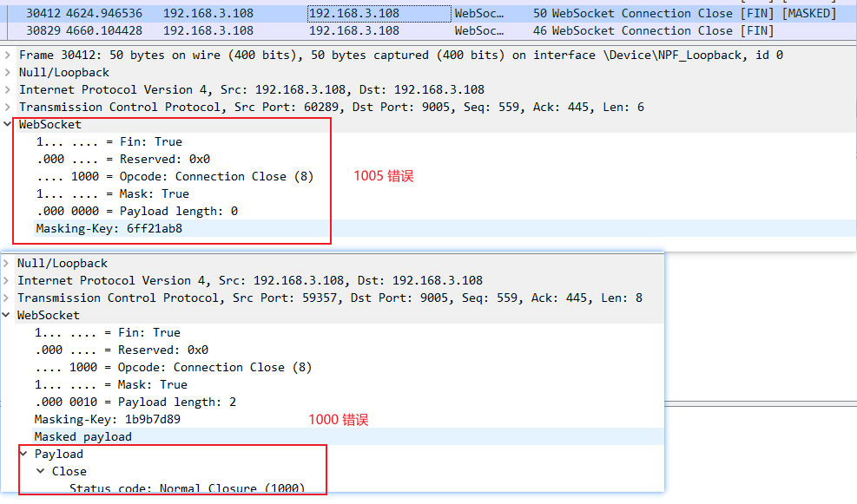Expand the Null/Loopback protocol layer
Image resolution: width=857 pixels, height=504 pixels.
[7, 72]
